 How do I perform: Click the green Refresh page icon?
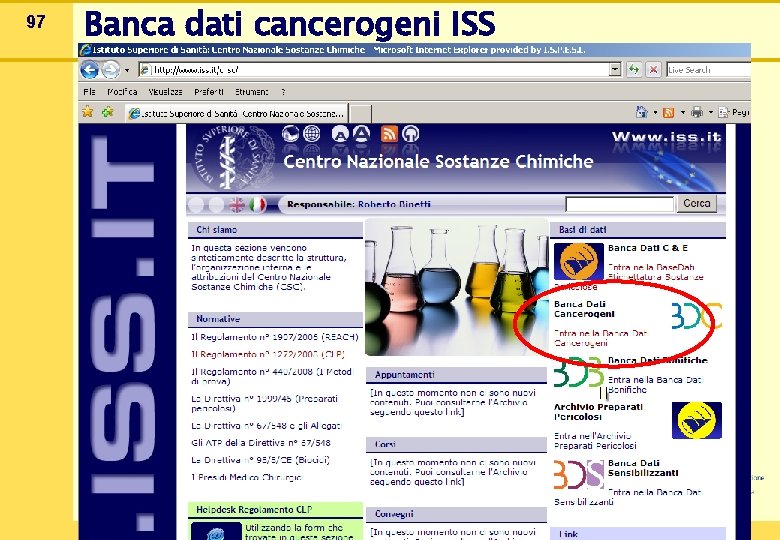(633, 70)
